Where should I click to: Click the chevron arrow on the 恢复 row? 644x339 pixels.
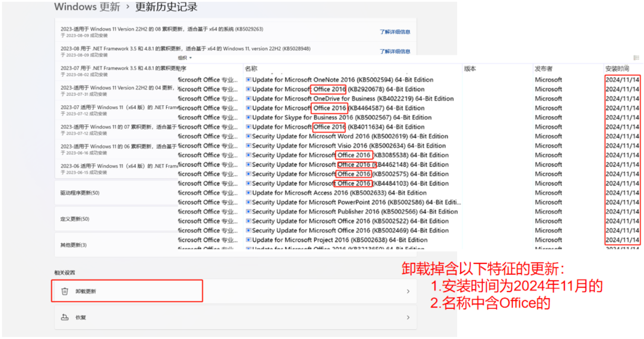408,317
